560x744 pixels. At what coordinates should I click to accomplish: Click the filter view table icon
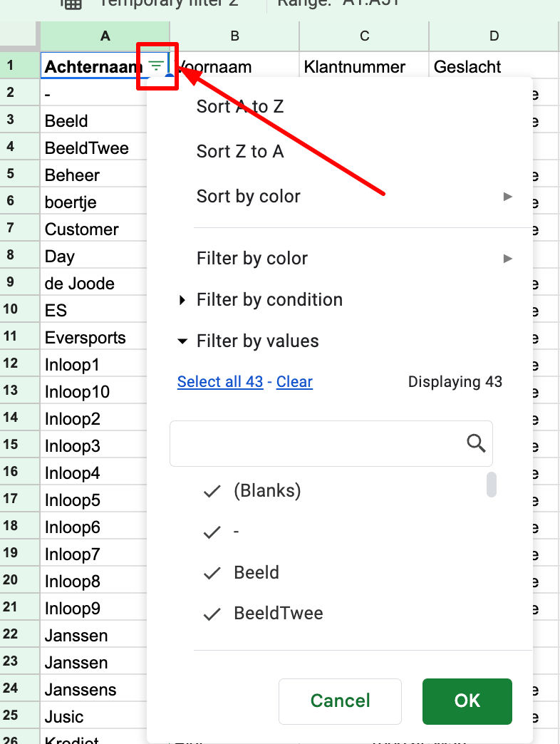point(71,4)
